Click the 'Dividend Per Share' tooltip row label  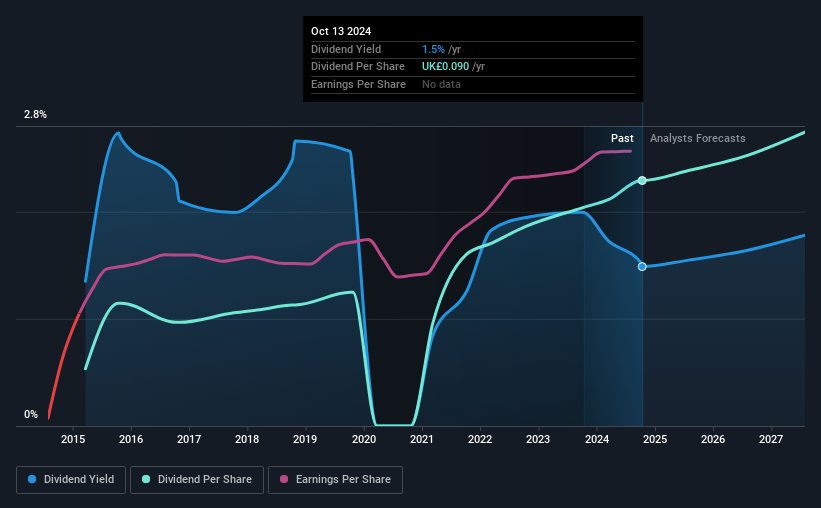pyautogui.click(x=358, y=67)
